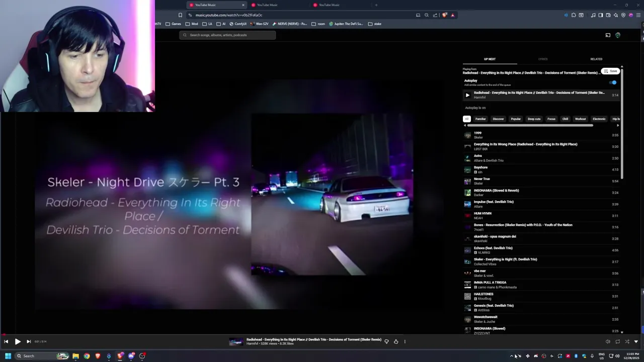
Task: Switch to the Lyrics tab
Action: coord(543,59)
